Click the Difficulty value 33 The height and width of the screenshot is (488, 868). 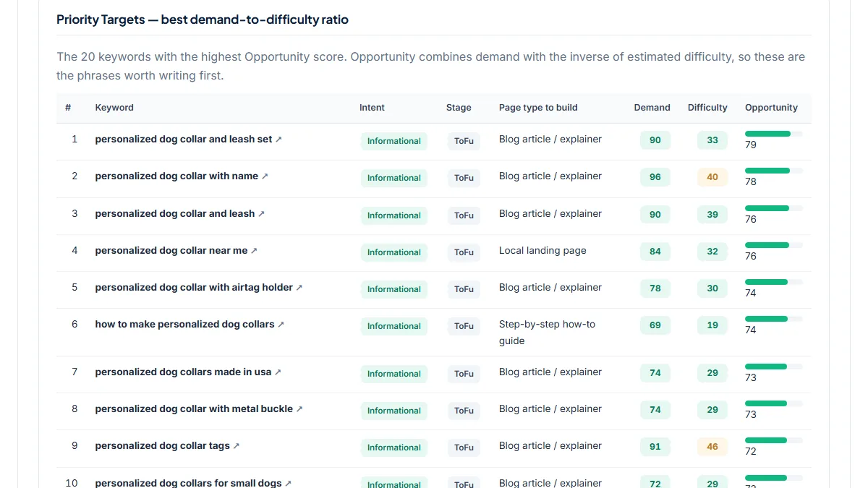click(712, 140)
